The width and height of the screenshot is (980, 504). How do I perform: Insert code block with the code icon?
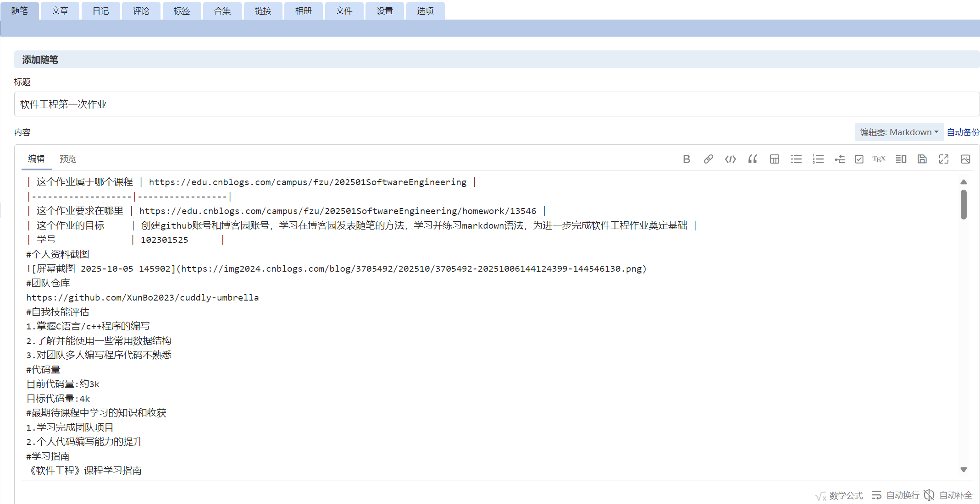tap(730, 159)
